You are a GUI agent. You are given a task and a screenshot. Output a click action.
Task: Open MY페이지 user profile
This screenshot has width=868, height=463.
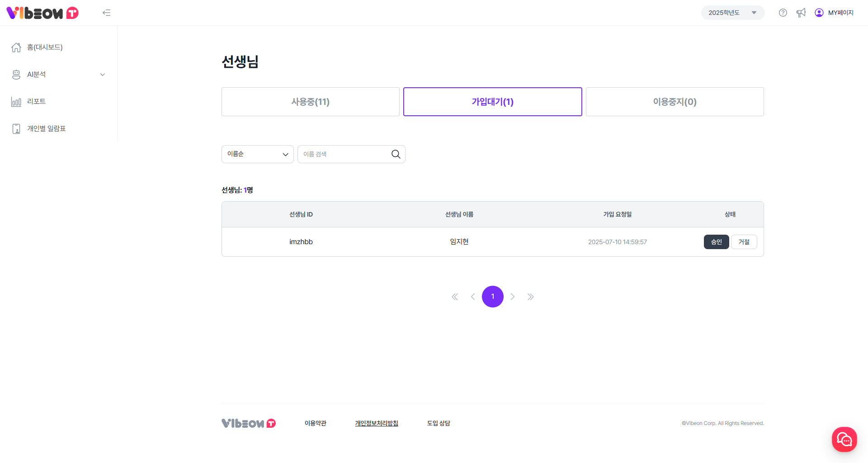click(835, 13)
